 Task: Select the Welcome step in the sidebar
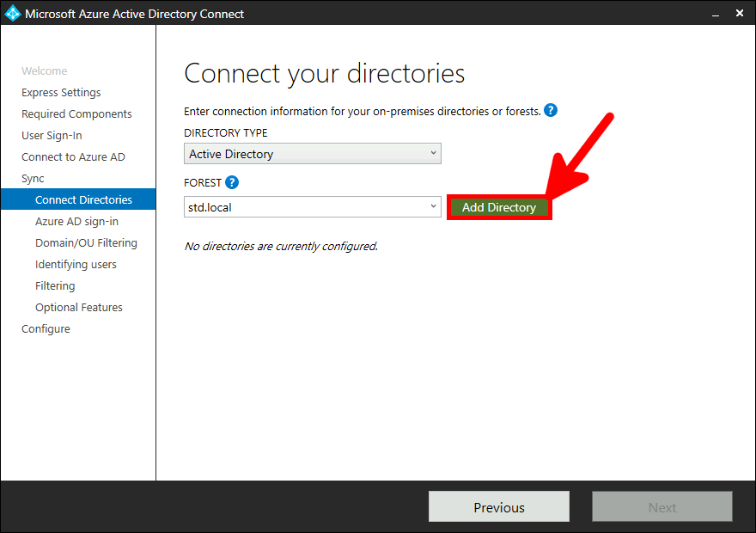click(45, 70)
